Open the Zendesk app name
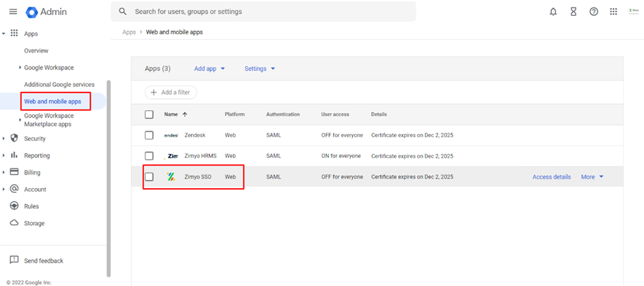644x286 pixels. (x=195, y=135)
